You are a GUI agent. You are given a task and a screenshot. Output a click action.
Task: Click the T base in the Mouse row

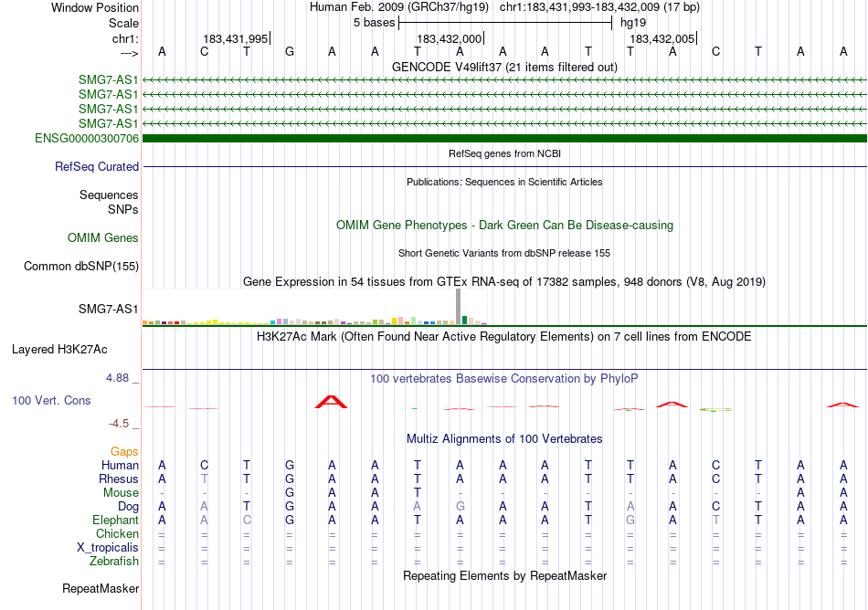coord(418,493)
